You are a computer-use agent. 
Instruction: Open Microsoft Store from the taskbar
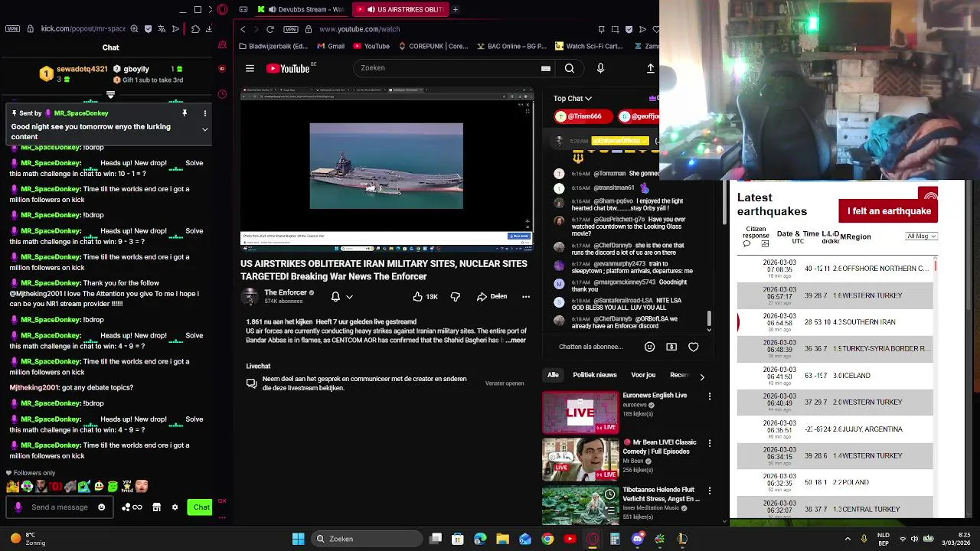(457, 539)
